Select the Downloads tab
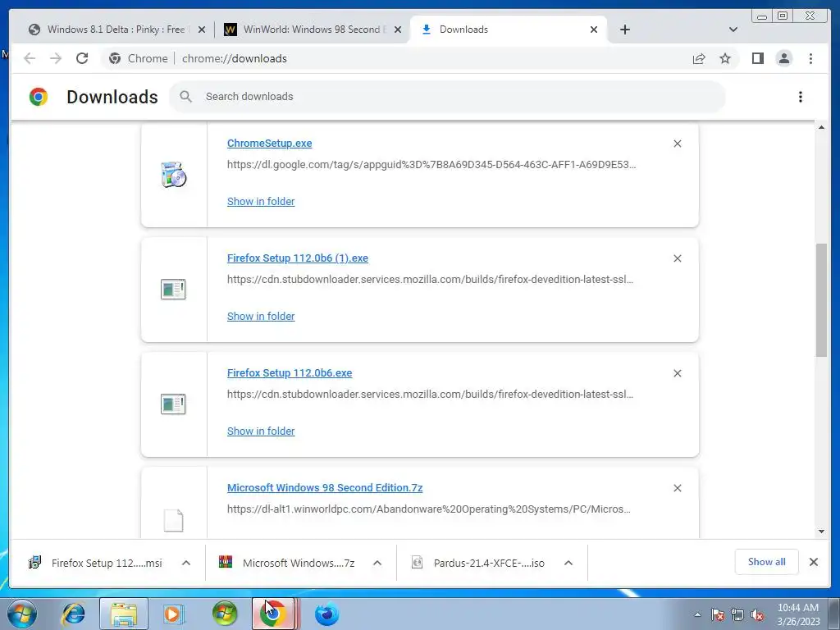 click(x=509, y=30)
